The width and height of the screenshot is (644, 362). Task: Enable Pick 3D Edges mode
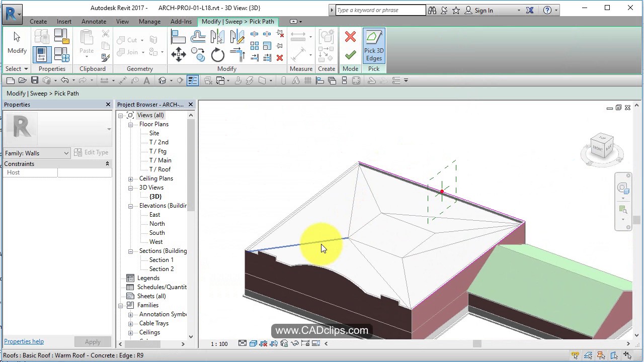pyautogui.click(x=374, y=45)
